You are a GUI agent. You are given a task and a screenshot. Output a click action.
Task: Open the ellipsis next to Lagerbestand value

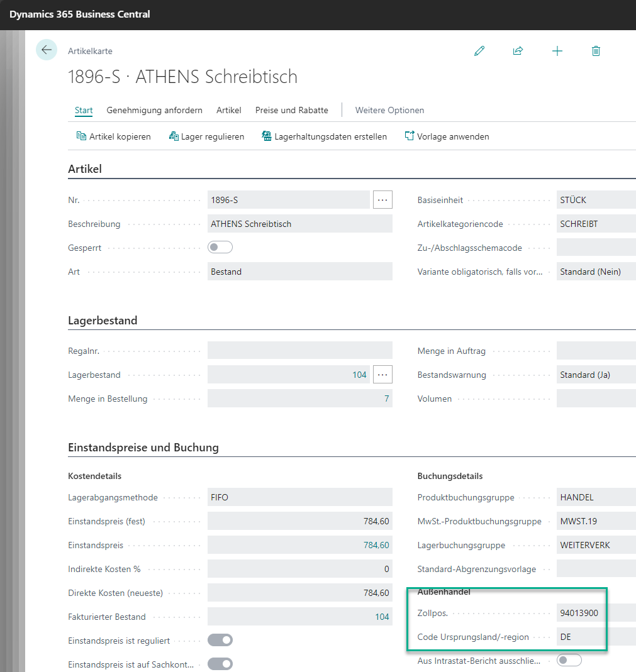(x=382, y=375)
